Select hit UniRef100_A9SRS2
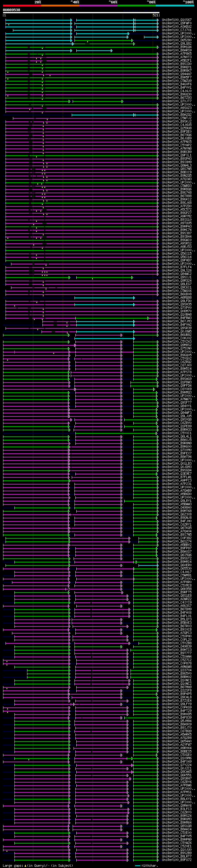 (x=177, y=243)
